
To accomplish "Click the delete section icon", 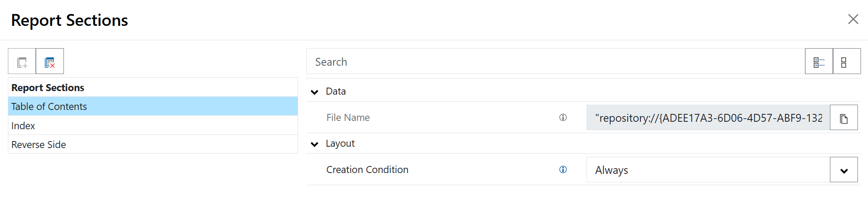I will (x=49, y=62).
